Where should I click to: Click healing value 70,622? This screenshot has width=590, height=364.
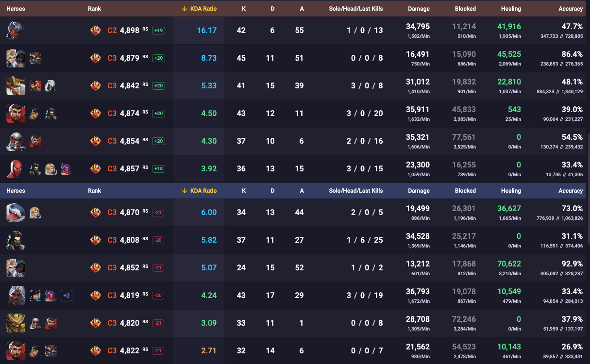509,264
